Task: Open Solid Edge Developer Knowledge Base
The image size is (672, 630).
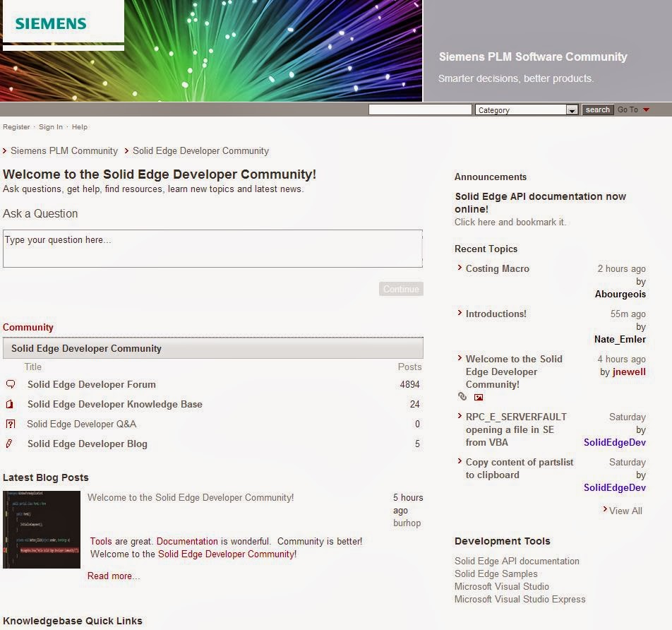Action: [x=115, y=404]
